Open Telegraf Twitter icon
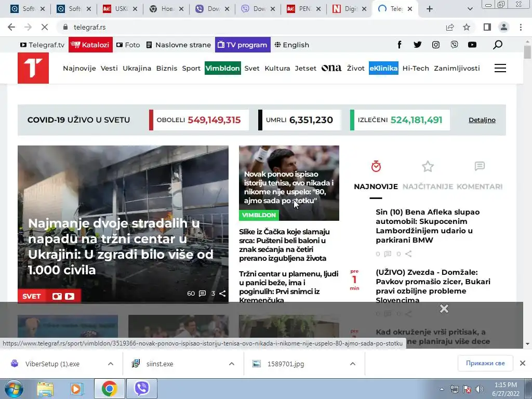This screenshot has height=399, width=532. pyautogui.click(x=417, y=45)
